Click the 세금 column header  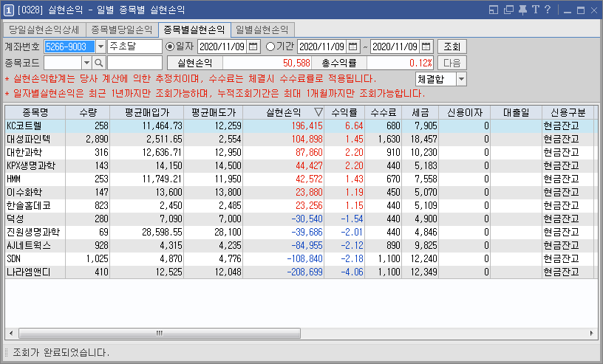click(420, 113)
